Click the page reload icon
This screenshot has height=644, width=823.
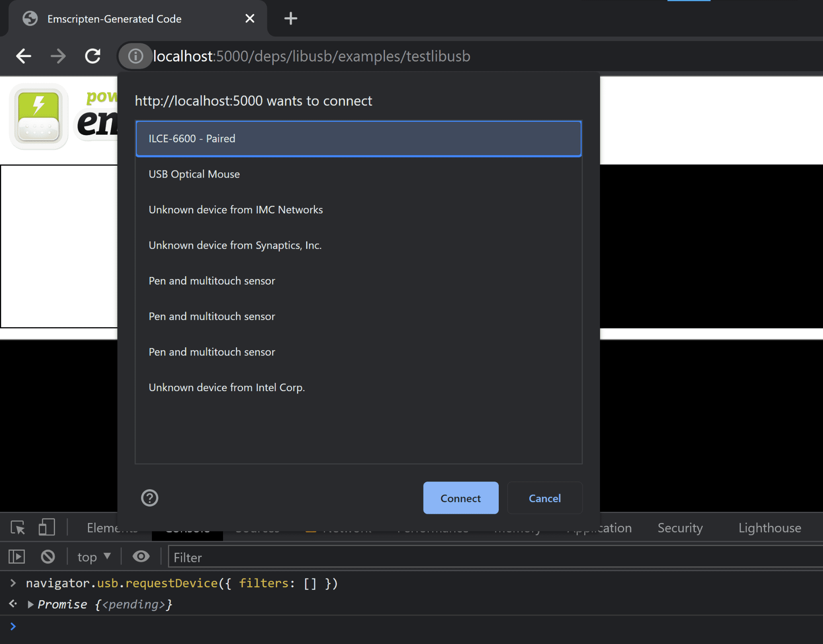pos(94,56)
